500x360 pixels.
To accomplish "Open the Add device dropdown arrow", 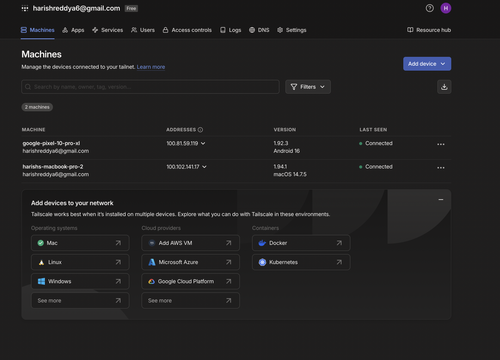I will point(443,64).
